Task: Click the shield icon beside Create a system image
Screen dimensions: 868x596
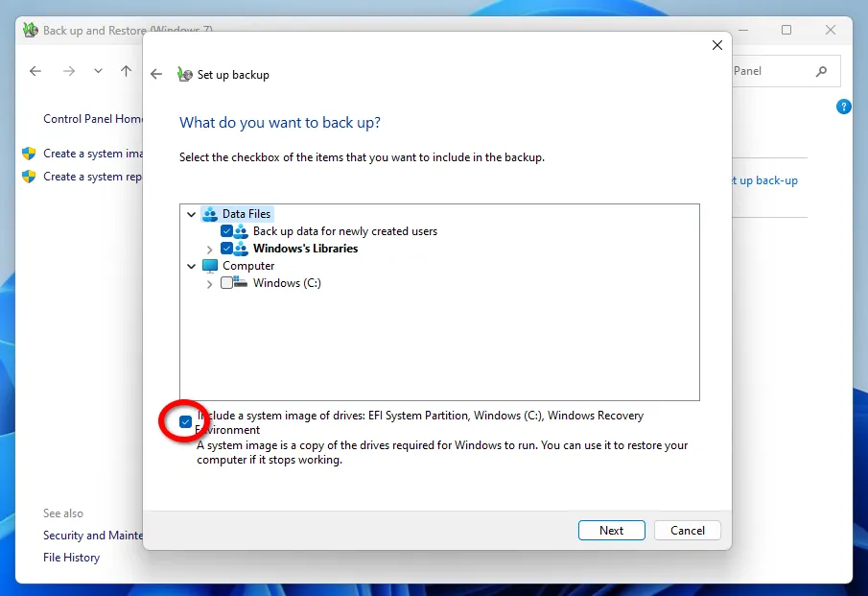Action: click(29, 154)
